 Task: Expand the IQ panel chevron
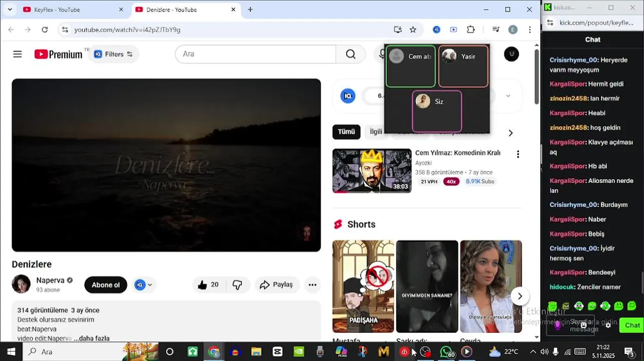508,96
